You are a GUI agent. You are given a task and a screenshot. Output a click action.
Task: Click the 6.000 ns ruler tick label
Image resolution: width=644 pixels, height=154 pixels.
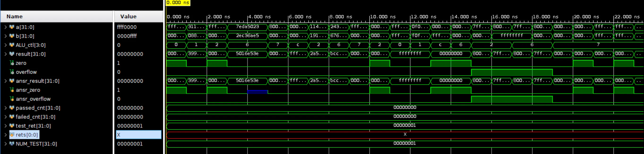300,17
